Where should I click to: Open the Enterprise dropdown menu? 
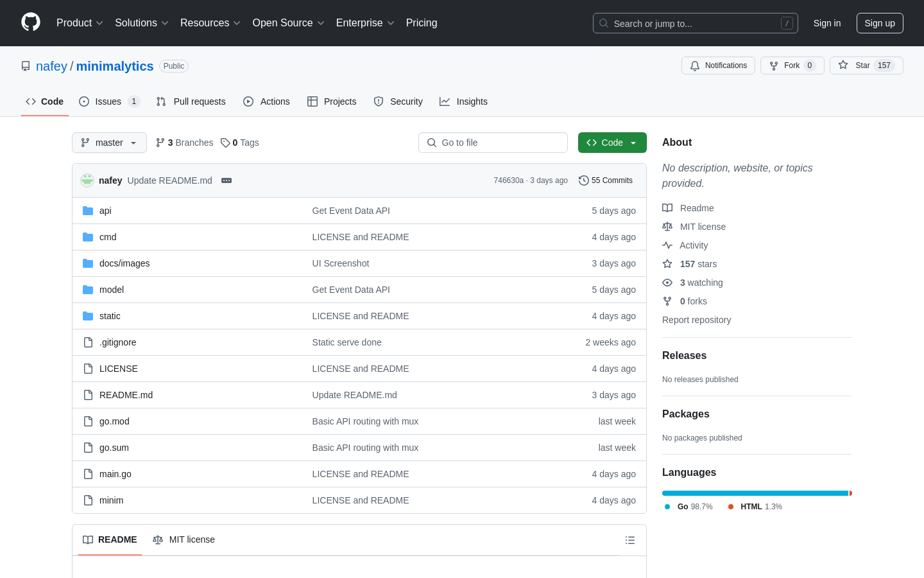coord(365,22)
